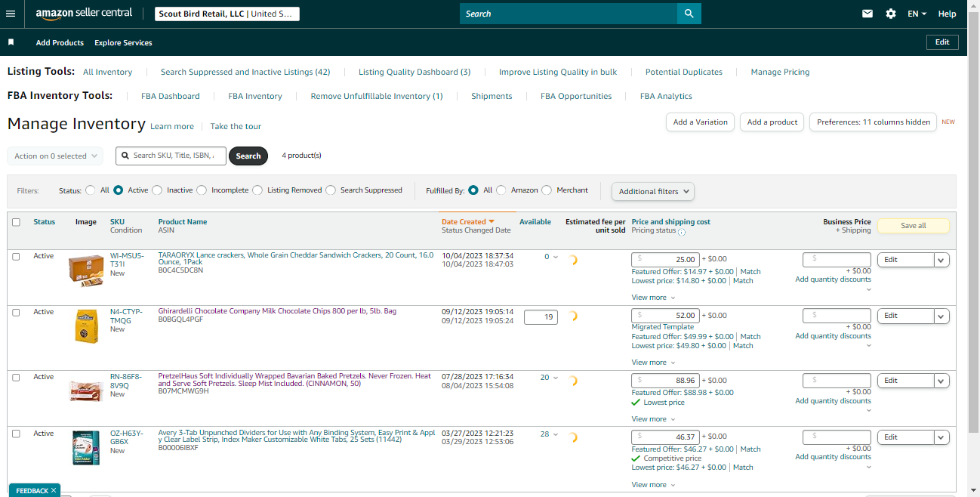
Task: Click Match beside Featured Offer $14.97
Action: [750, 272]
